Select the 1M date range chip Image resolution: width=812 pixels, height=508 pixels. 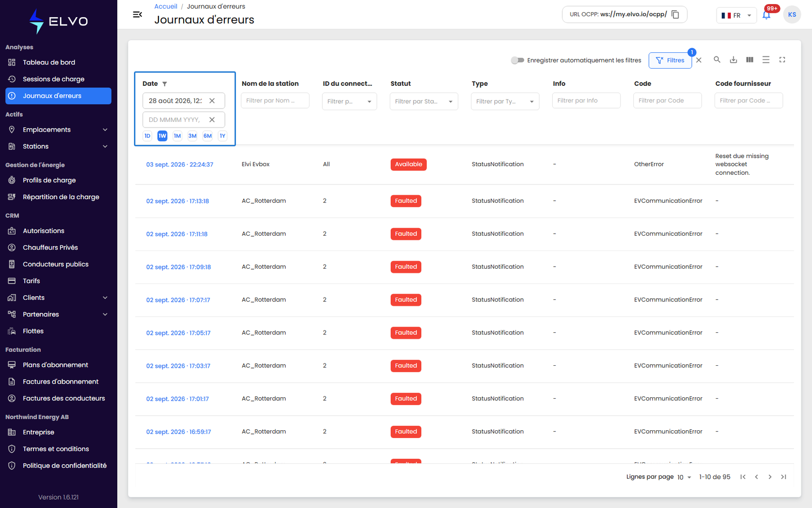point(177,136)
